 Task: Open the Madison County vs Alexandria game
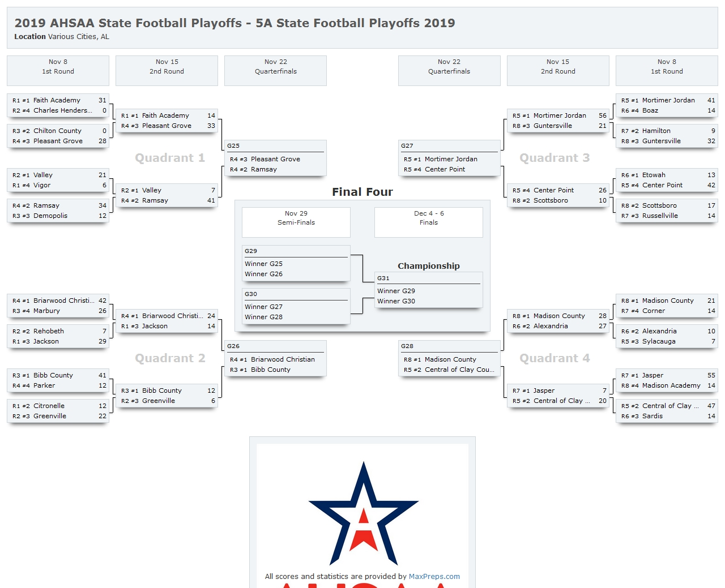coord(558,321)
